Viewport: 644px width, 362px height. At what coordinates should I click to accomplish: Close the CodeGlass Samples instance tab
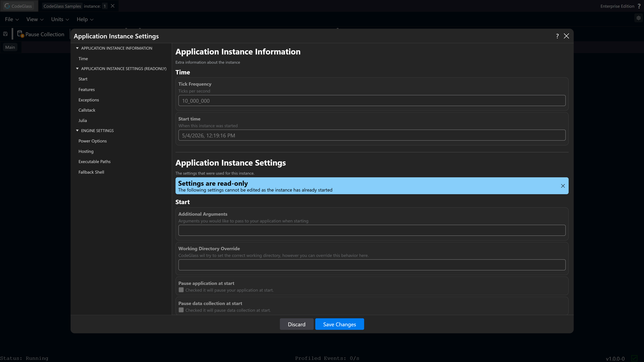tap(113, 6)
